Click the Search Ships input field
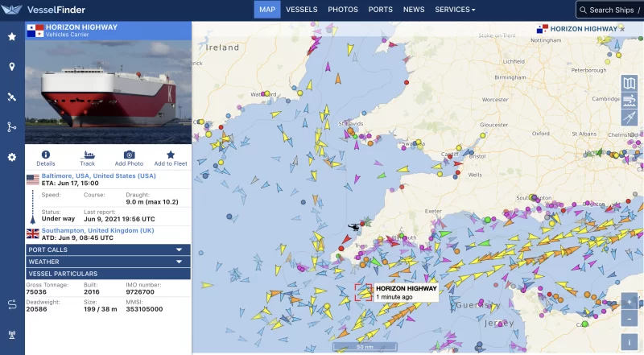The height and width of the screenshot is (355, 644). click(x=613, y=10)
